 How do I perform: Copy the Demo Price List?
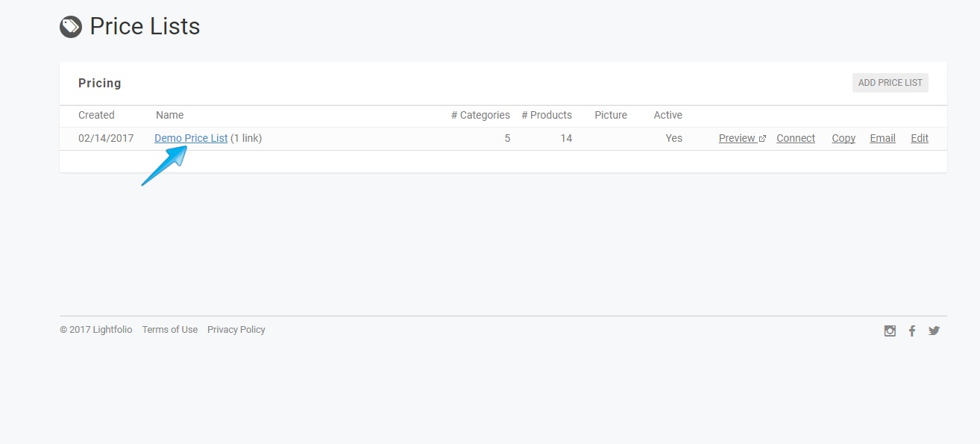tap(844, 138)
